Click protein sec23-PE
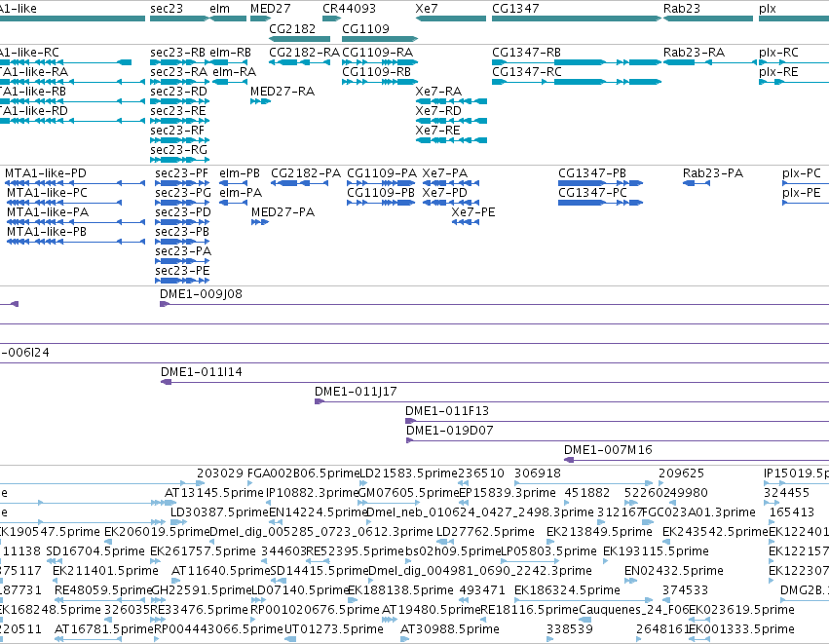Viewport: 829px width, 644px height. 182,270
